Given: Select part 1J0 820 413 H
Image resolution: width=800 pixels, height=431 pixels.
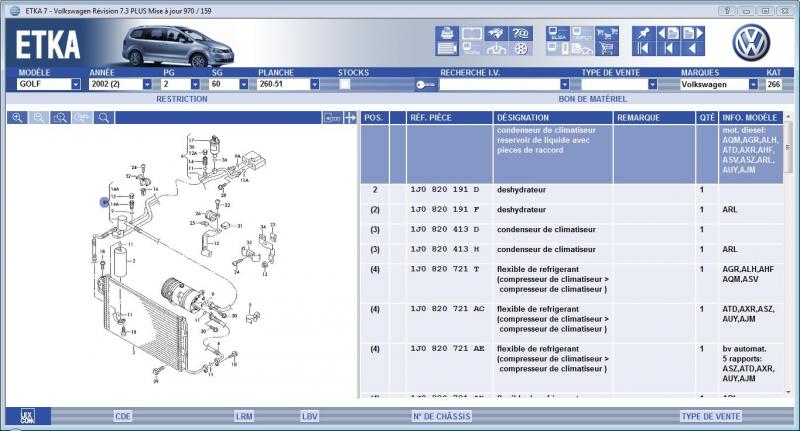Looking at the screenshot, I should 444,249.
